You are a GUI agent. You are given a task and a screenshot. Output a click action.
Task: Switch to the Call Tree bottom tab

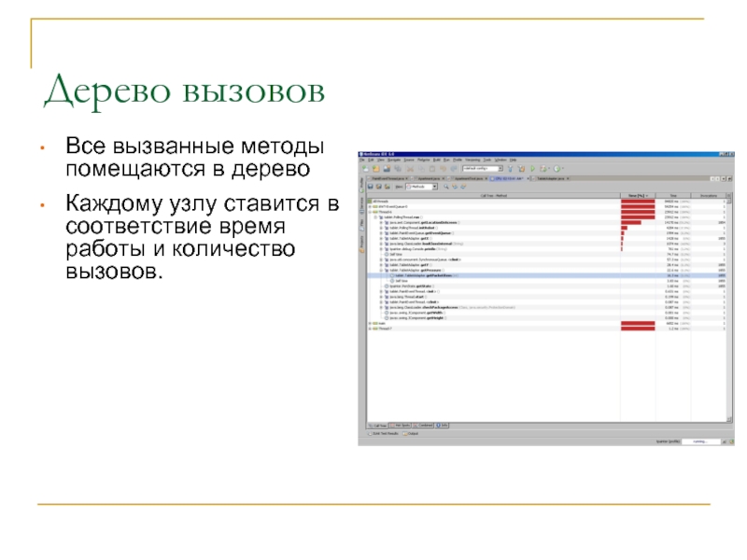tap(378, 426)
